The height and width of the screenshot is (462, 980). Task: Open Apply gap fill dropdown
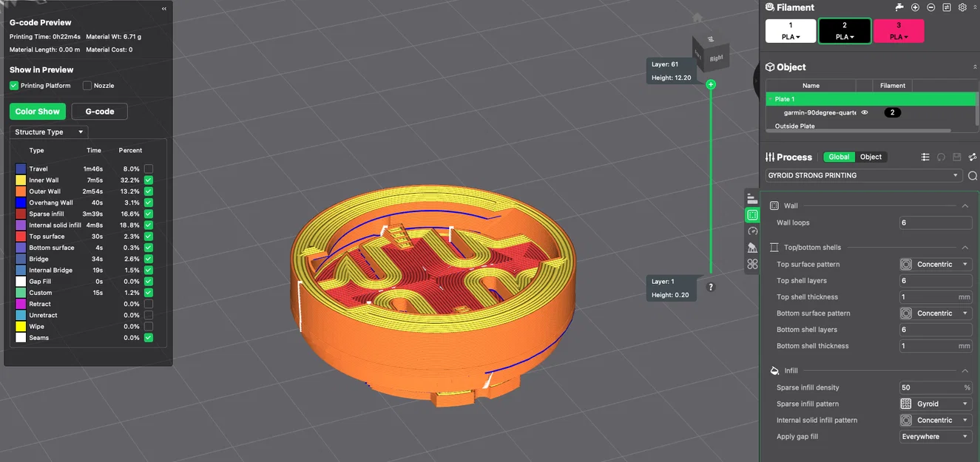point(936,437)
